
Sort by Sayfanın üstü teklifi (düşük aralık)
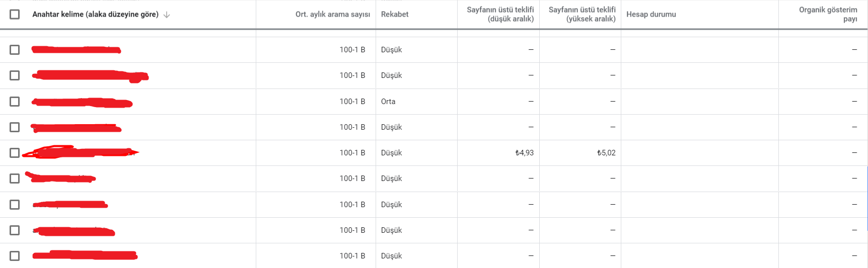click(x=500, y=14)
